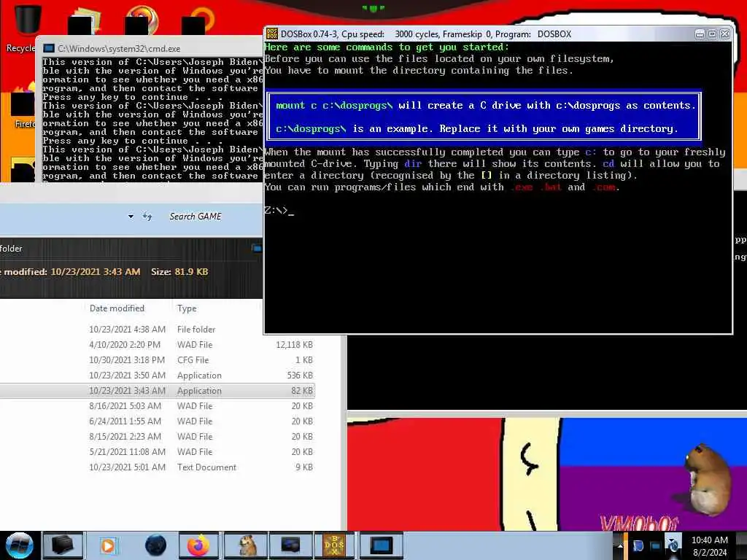
Task: Select the CFG File row of 1 KB
Action: 158,360
